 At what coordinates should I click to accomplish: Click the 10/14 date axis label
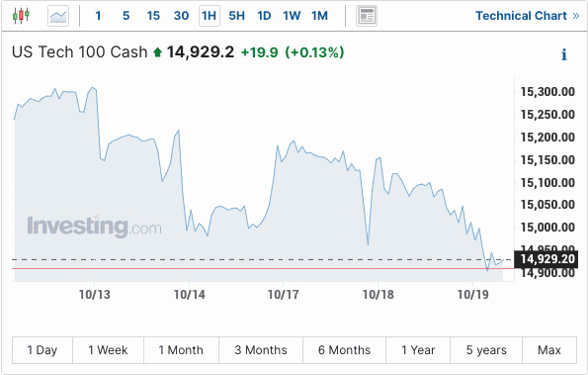pos(190,295)
